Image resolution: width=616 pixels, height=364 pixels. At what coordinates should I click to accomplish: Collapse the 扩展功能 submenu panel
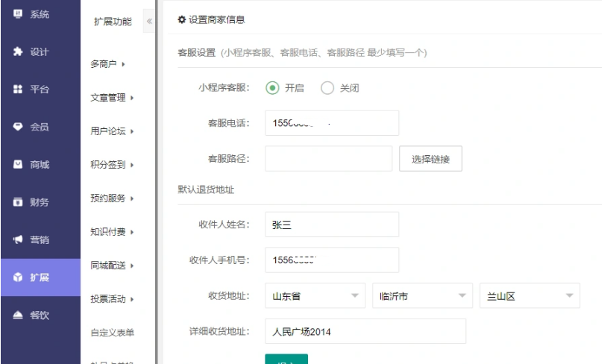point(148,22)
